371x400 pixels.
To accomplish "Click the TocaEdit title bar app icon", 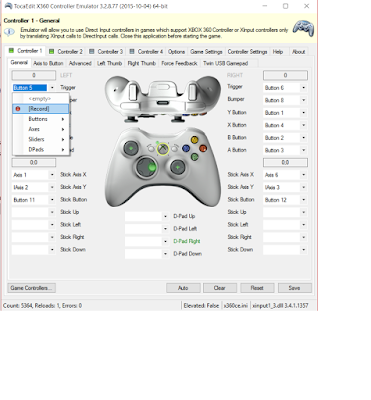I will coord(8,6).
